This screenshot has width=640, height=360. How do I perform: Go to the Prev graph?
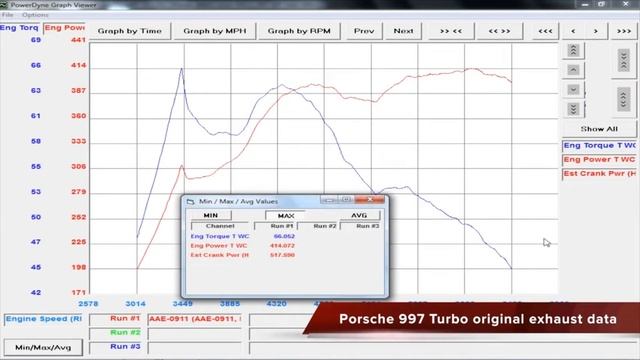pos(364,31)
